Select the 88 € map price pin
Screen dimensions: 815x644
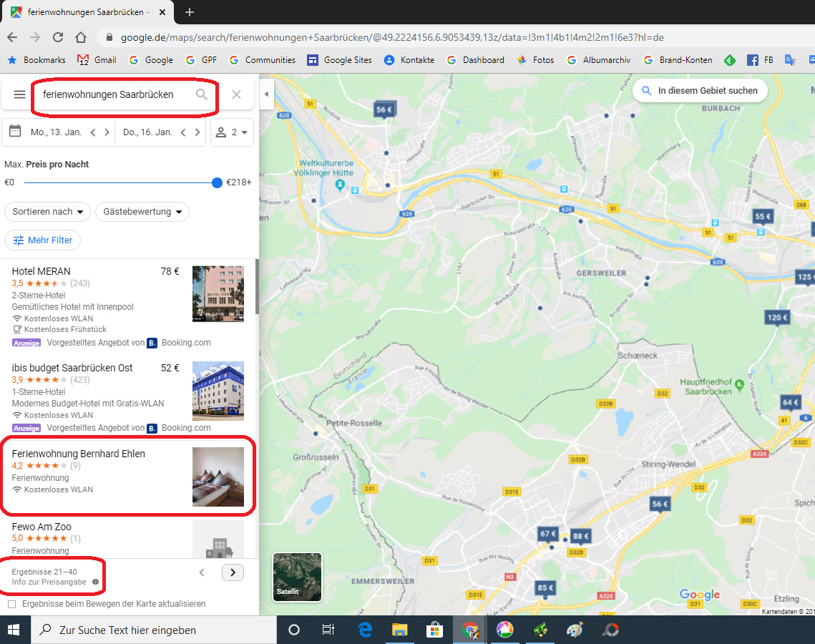[x=580, y=536]
